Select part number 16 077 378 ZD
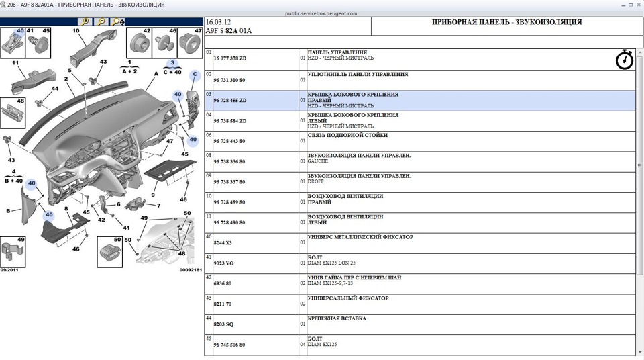The width and height of the screenshot is (644, 360). 229,58
